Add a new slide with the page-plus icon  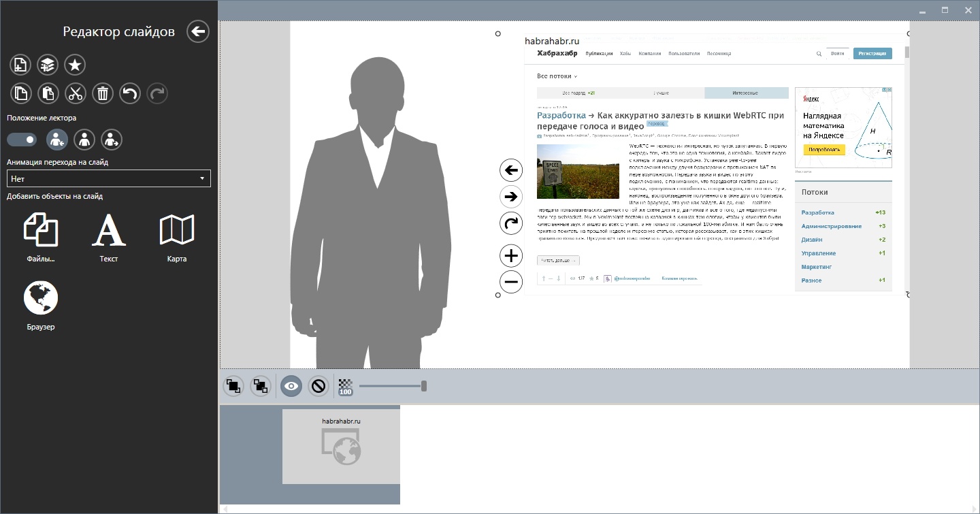pyautogui.click(x=20, y=65)
